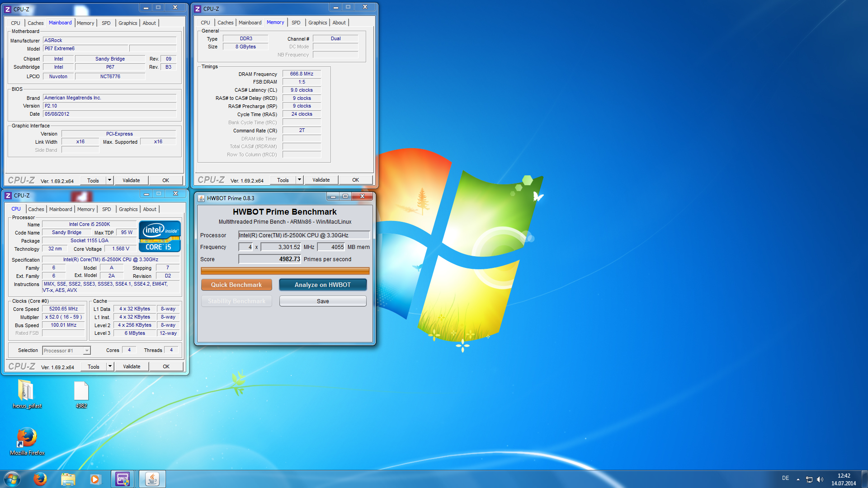Click CPU-Z icon in CPU window title bar
Viewport: 868px width, 488px height.
pyautogui.click(x=8, y=196)
